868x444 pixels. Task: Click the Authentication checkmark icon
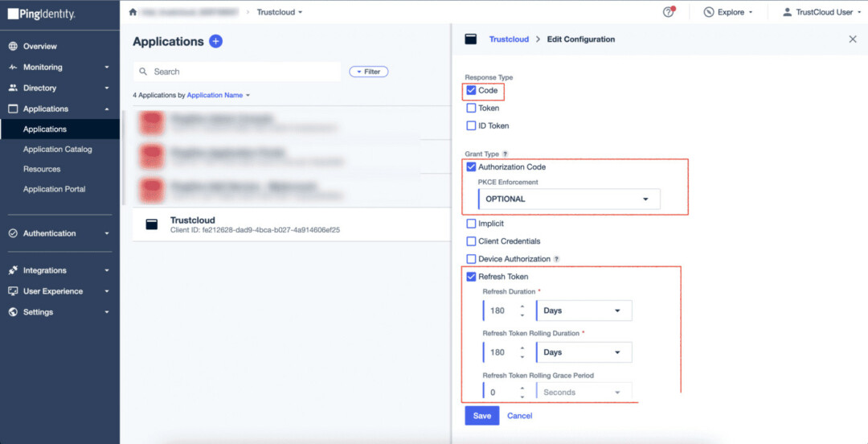pos(14,233)
